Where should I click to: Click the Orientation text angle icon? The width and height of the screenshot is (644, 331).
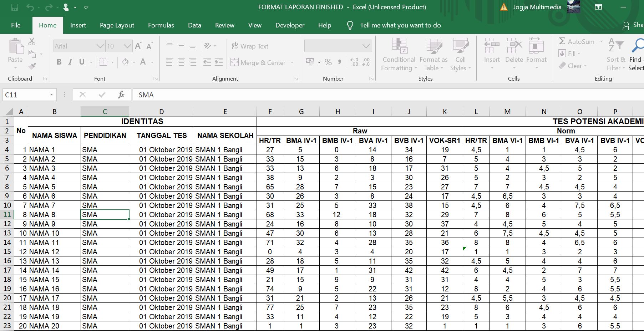tap(208, 46)
